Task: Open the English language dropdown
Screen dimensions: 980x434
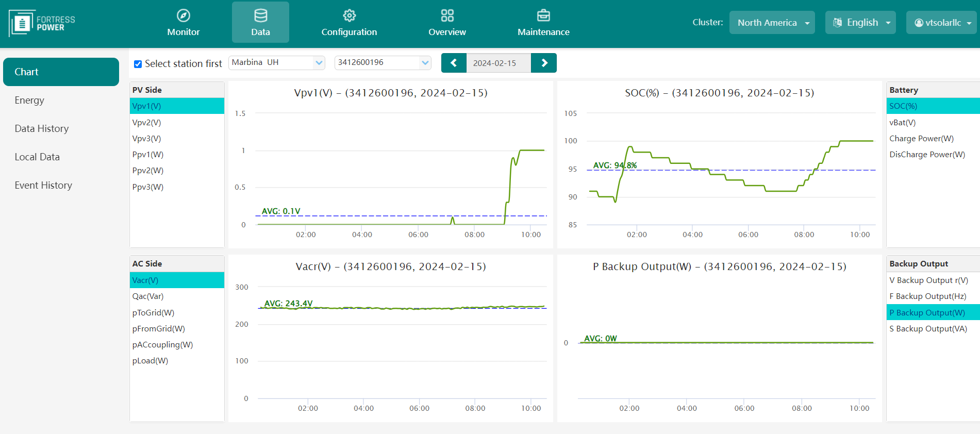Action: pyautogui.click(x=860, y=23)
